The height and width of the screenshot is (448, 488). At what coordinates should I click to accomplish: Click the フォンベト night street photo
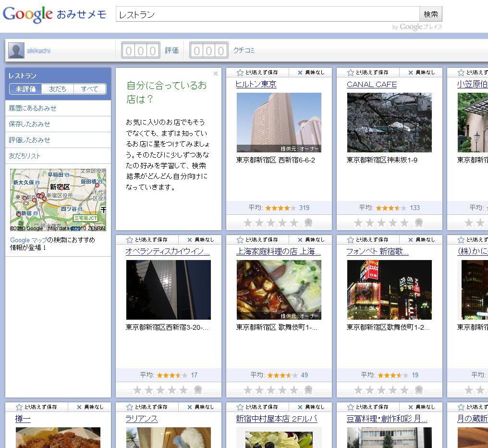390,290
